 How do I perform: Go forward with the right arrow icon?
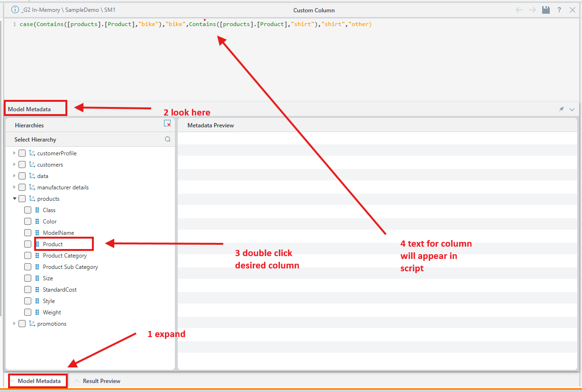pos(533,10)
